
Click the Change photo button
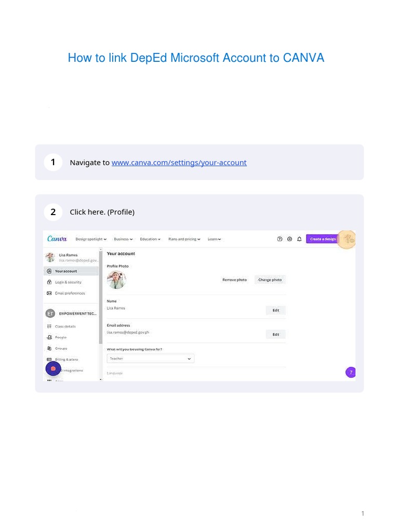click(270, 280)
